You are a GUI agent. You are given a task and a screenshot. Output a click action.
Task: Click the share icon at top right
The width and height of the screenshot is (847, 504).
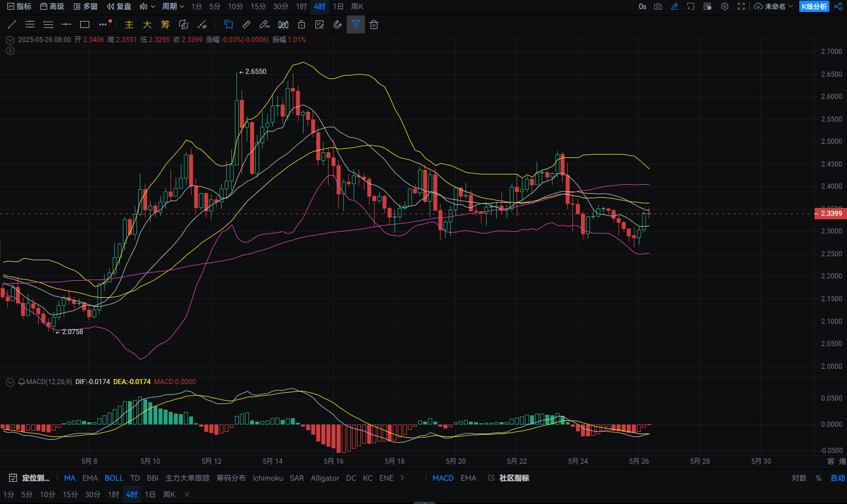pyautogui.click(x=838, y=6)
